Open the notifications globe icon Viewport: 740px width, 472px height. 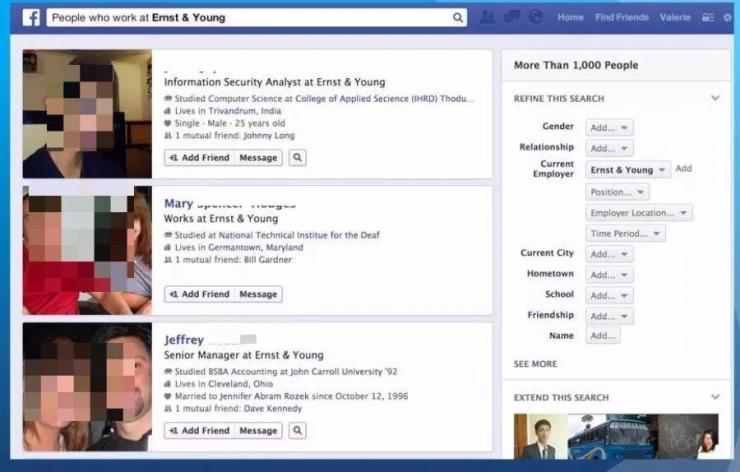pos(535,17)
